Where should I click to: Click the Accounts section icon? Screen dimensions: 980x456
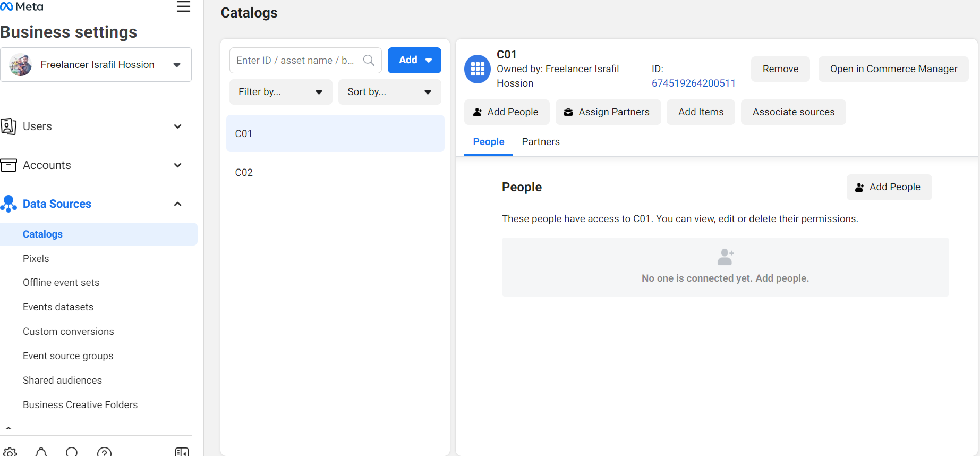coord(8,165)
